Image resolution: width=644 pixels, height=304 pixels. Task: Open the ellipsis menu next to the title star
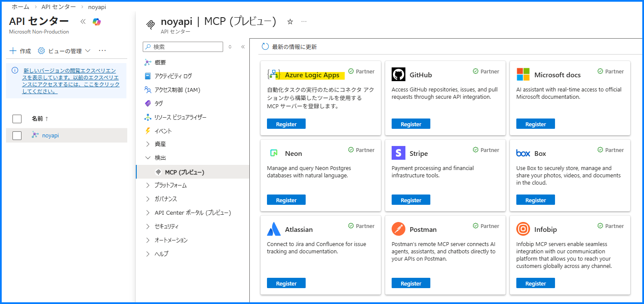click(x=304, y=21)
